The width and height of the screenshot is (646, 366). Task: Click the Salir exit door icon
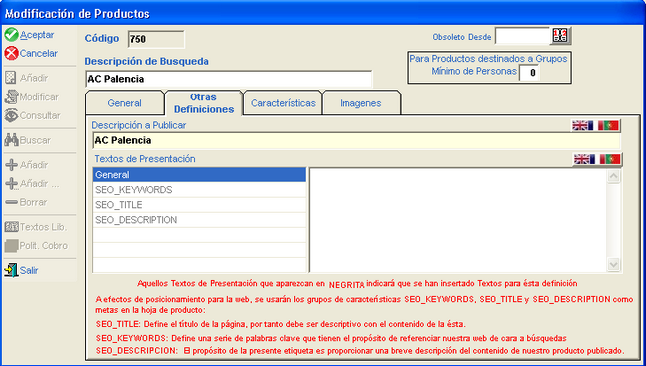coord(11,270)
